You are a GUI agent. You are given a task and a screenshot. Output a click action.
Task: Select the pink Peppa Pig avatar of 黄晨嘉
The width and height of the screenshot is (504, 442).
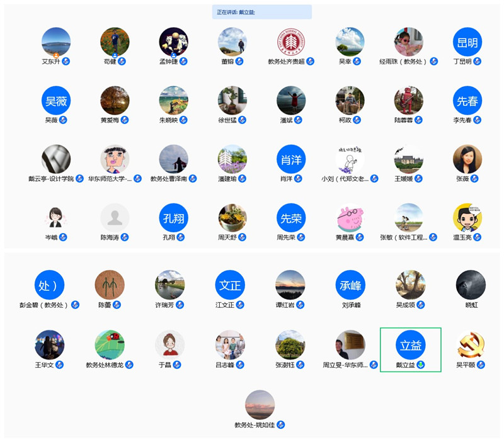[350, 218]
